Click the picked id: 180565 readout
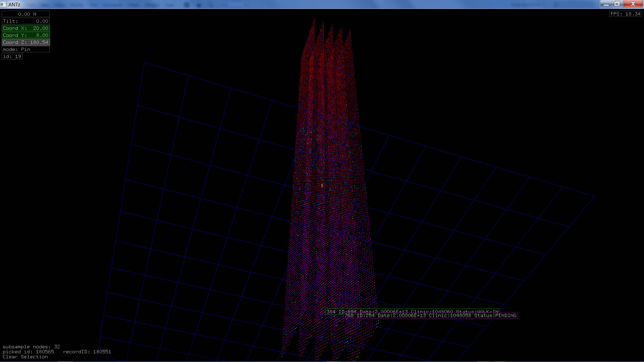 click(28, 352)
